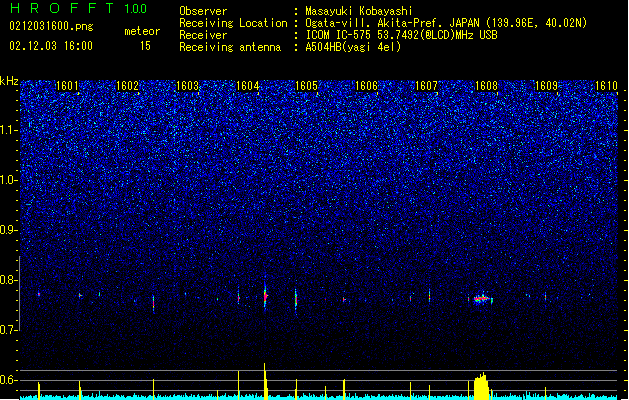Image resolution: width=629 pixels, height=400 pixels.
Task: Click the 1602 time marker
Action: pyautogui.click(x=127, y=86)
